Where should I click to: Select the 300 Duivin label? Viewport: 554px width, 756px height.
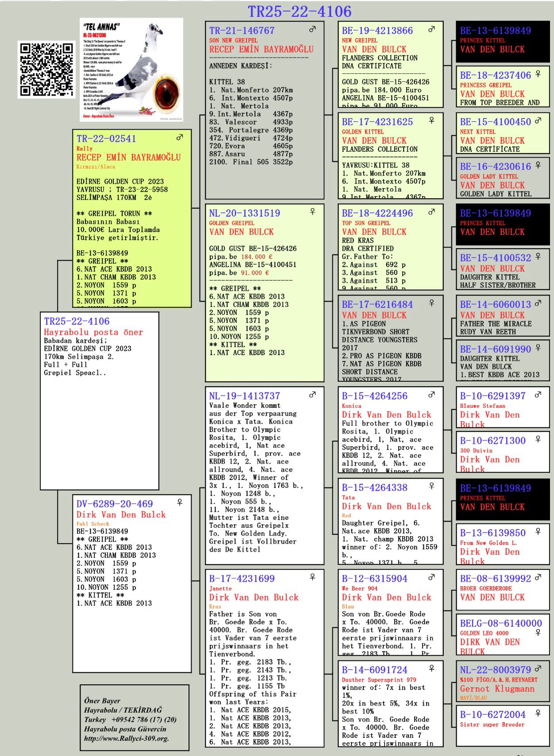476,450
